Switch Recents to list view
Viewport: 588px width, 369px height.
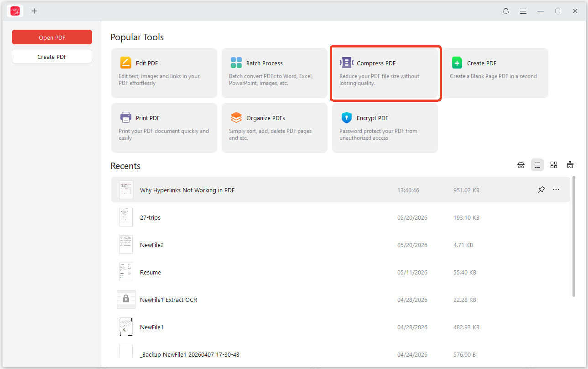pyautogui.click(x=537, y=165)
